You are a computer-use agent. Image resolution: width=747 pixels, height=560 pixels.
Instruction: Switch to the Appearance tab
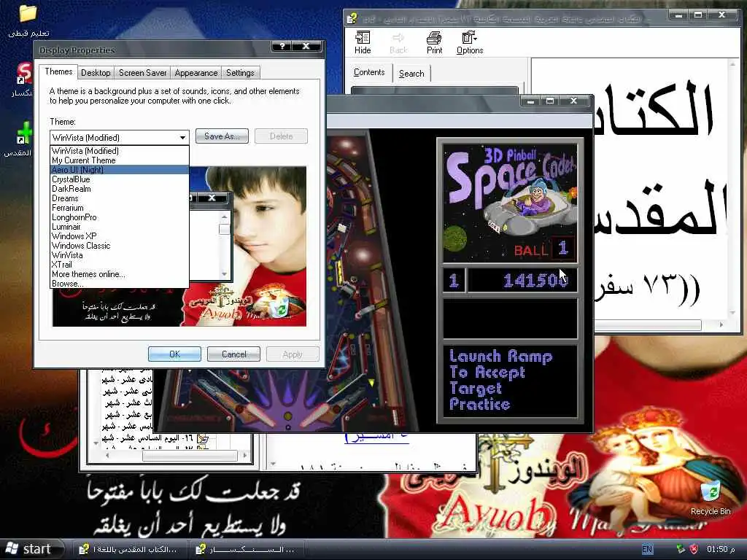pos(196,73)
